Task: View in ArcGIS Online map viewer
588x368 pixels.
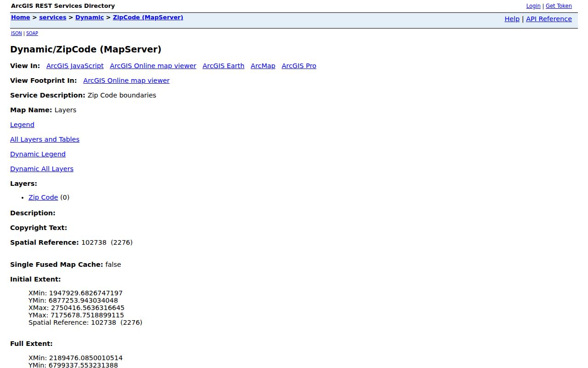Action: (153, 66)
